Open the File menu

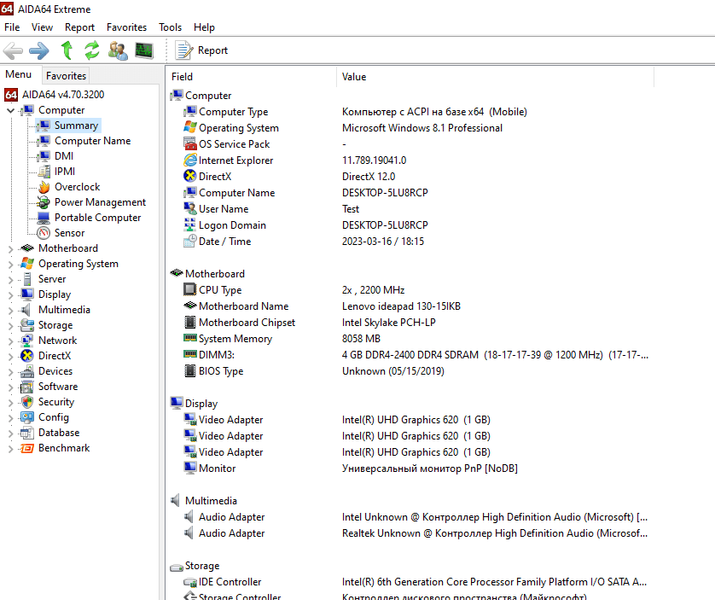pos(12,27)
